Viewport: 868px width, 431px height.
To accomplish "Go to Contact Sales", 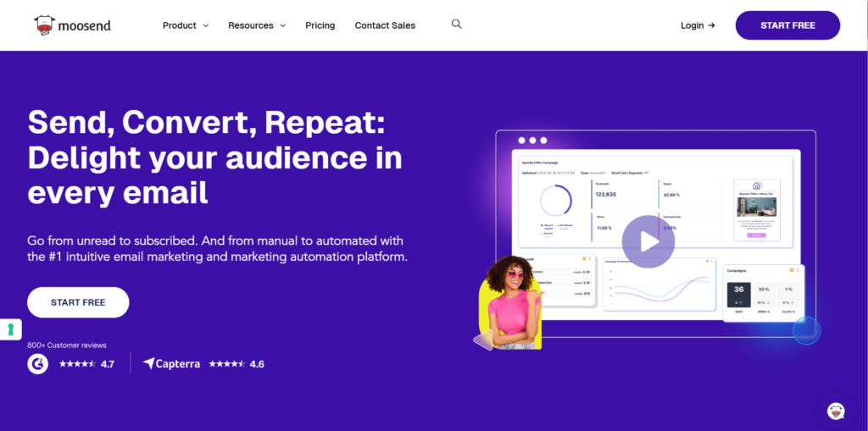I will 385,25.
